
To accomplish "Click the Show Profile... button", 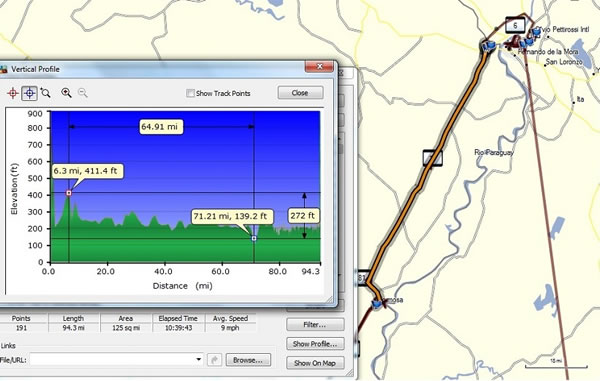I will click(x=315, y=344).
